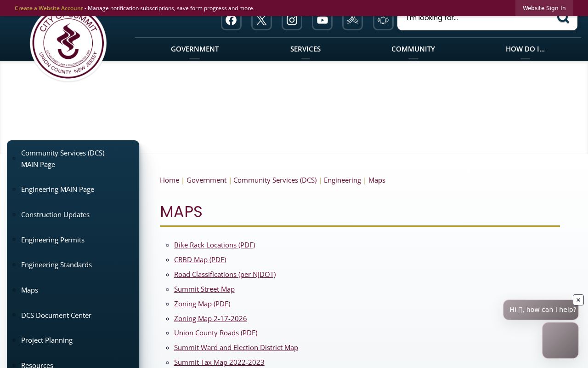
Task: Open Summit Ward and Election District Map
Action: click(236, 348)
